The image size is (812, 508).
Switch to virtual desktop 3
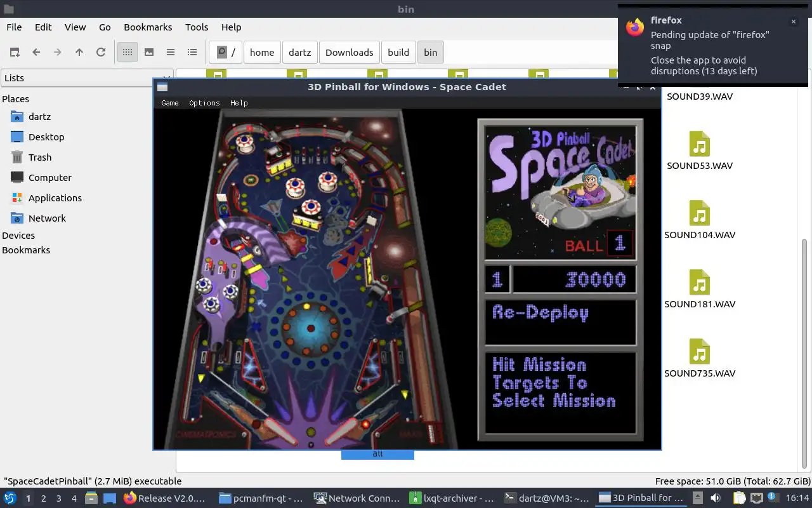click(58, 498)
